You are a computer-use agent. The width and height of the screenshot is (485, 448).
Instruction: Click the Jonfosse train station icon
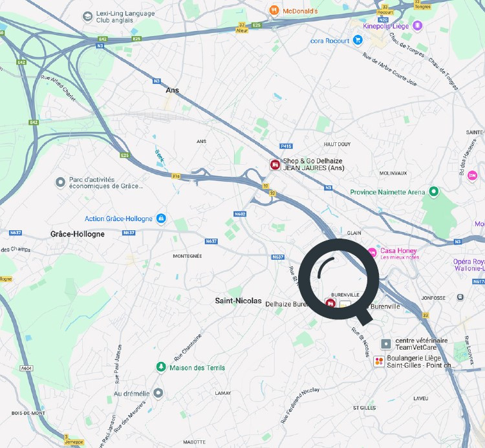(460, 297)
